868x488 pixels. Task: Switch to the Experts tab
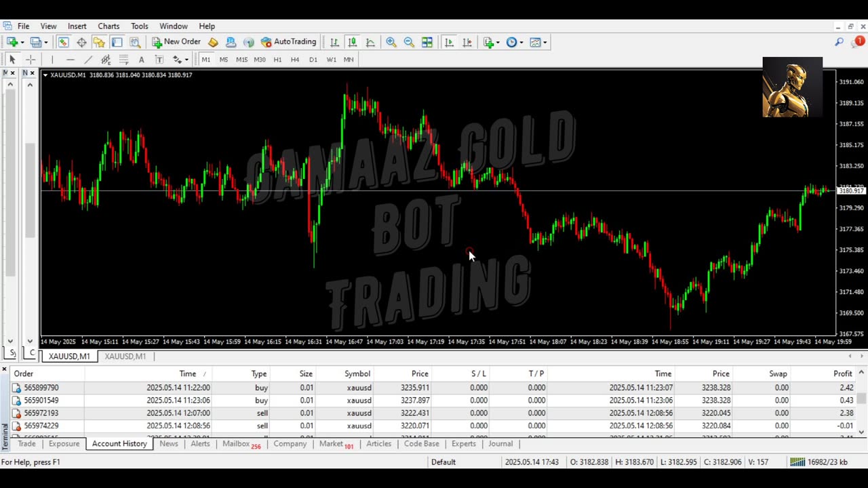pyautogui.click(x=464, y=443)
